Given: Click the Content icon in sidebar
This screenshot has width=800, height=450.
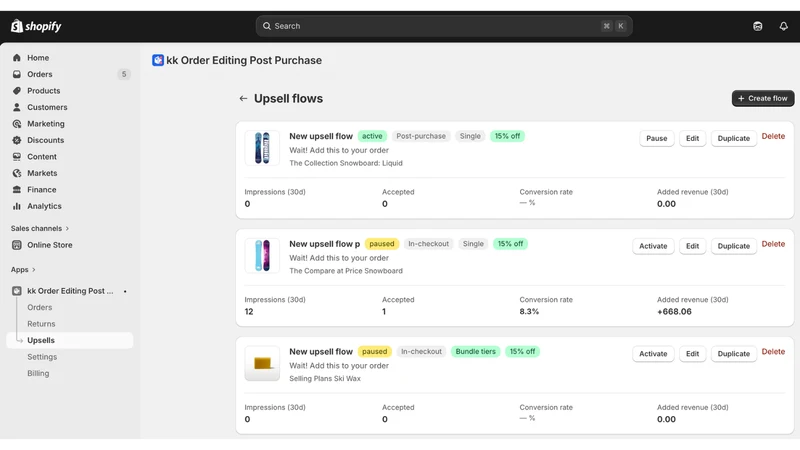Looking at the screenshot, I should tap(17, 157).
